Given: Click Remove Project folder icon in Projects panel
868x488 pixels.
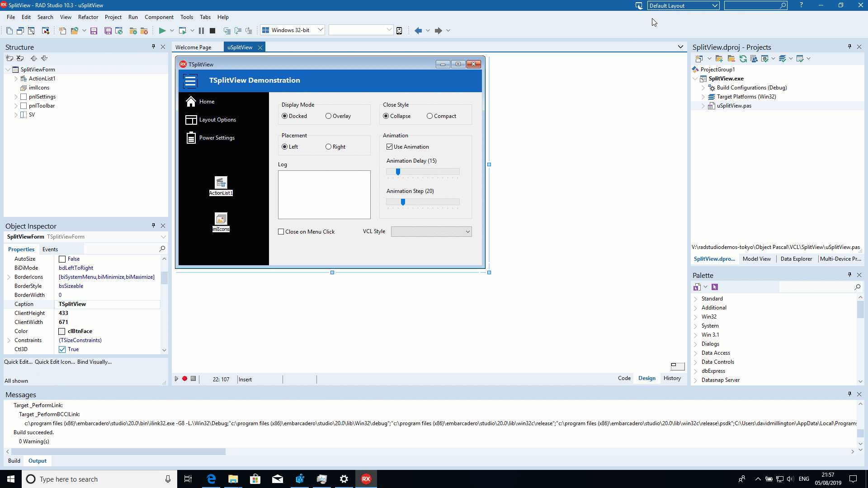Looking at the screenshot, I should pyautogui.click(x=731, y=59).
